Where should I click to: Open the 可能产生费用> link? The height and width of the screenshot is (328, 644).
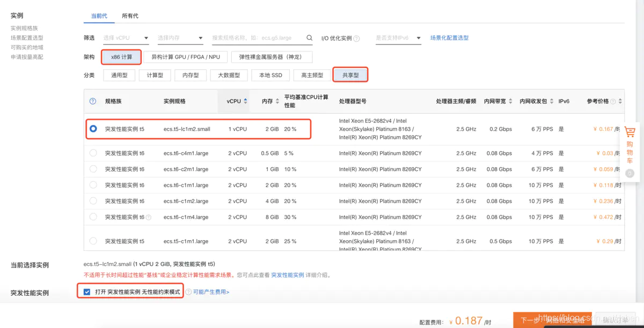pyautogui.click(x=211, y=292)
